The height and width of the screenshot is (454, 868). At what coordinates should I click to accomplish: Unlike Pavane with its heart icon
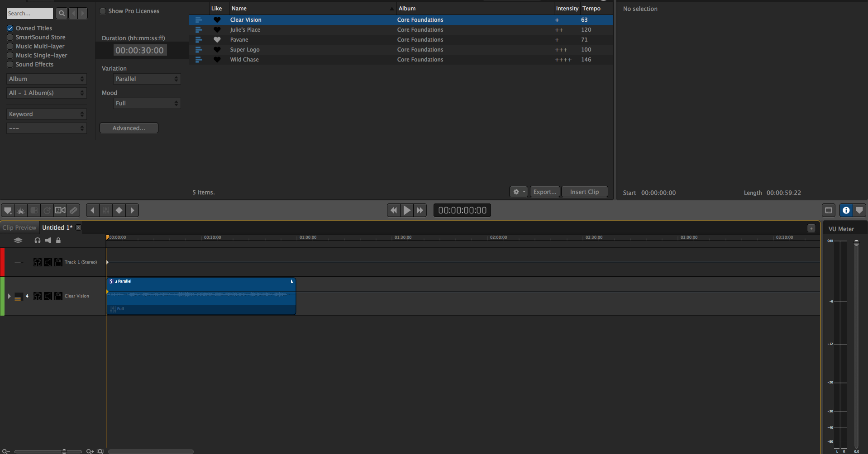(217, 40)
